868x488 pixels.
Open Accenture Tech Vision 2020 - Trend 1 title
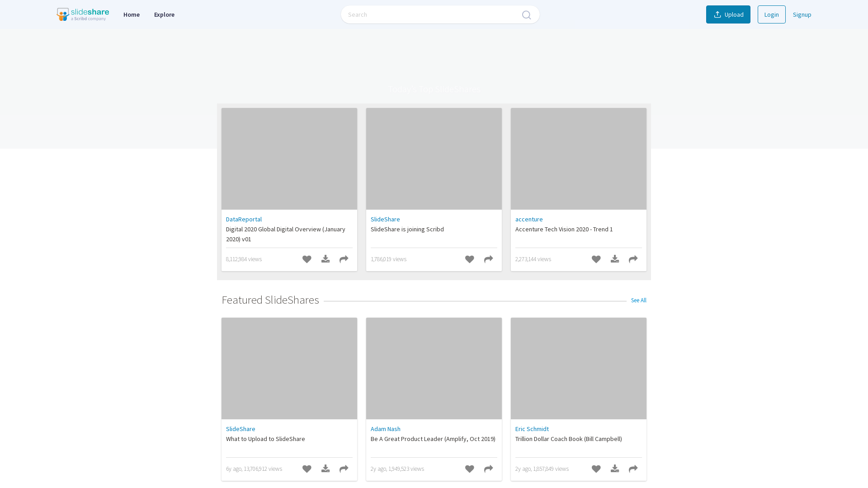(x=564, y=229)
